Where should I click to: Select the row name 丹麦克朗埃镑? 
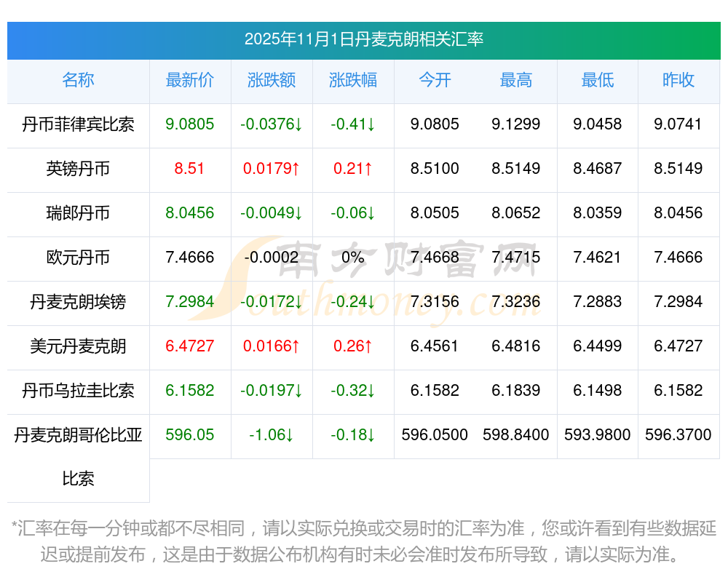pos(78,302)
